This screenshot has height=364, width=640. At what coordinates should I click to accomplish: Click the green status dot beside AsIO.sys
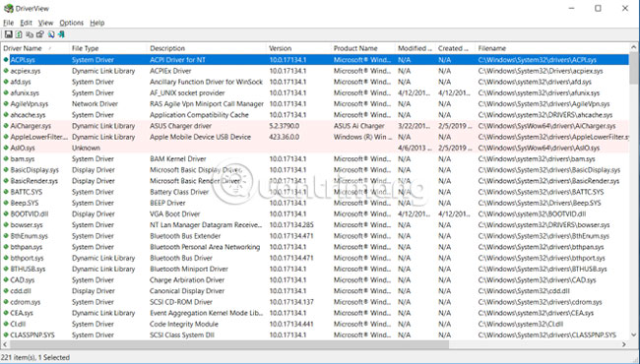[x=6, y=148]
